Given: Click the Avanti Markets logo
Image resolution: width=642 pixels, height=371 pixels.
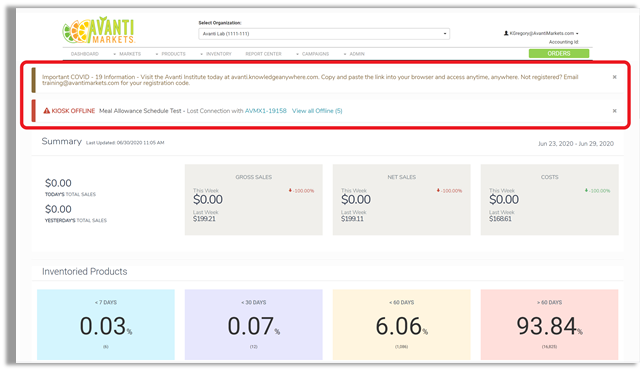Looking at the screenshot, I should pos(99,30).
